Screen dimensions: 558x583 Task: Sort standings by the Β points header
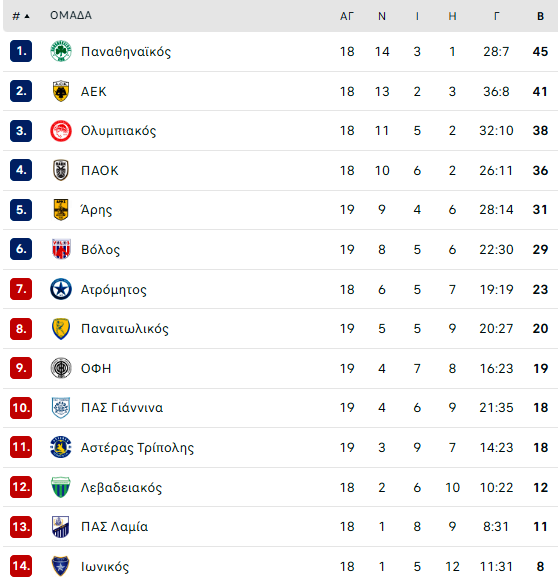pos(540,16)
